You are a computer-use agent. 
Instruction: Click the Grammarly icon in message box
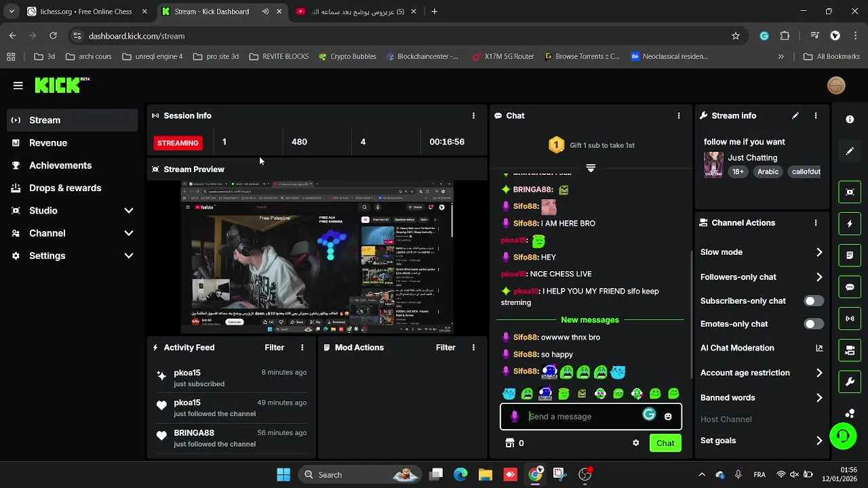(x=649, y=415)
